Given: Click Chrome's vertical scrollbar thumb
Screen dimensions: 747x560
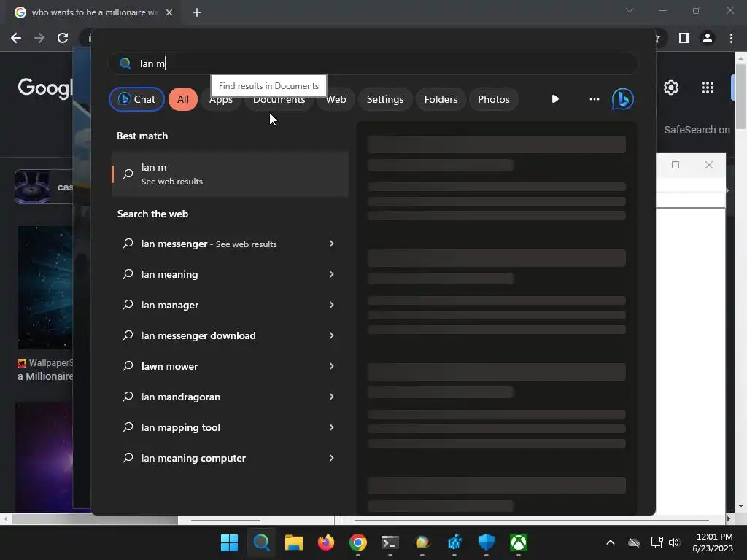Looking at the screenshot, I should coord(740,96).
